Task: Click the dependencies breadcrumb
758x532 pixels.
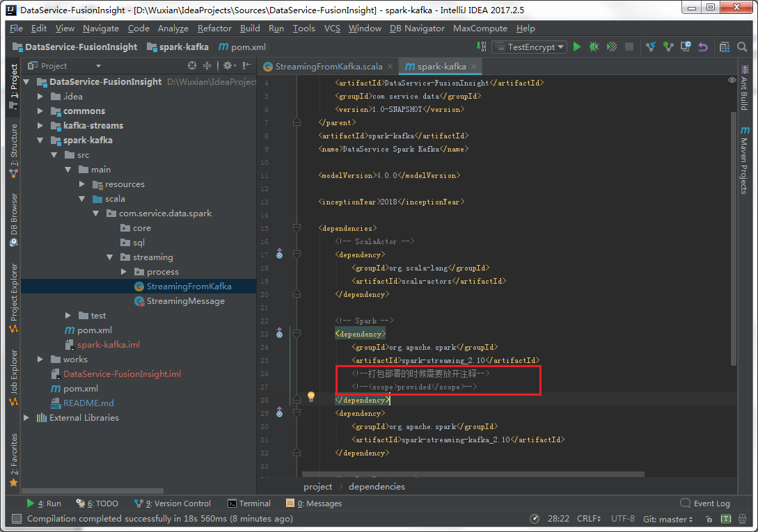Action: pyautogui.click(x=377, y=487)
